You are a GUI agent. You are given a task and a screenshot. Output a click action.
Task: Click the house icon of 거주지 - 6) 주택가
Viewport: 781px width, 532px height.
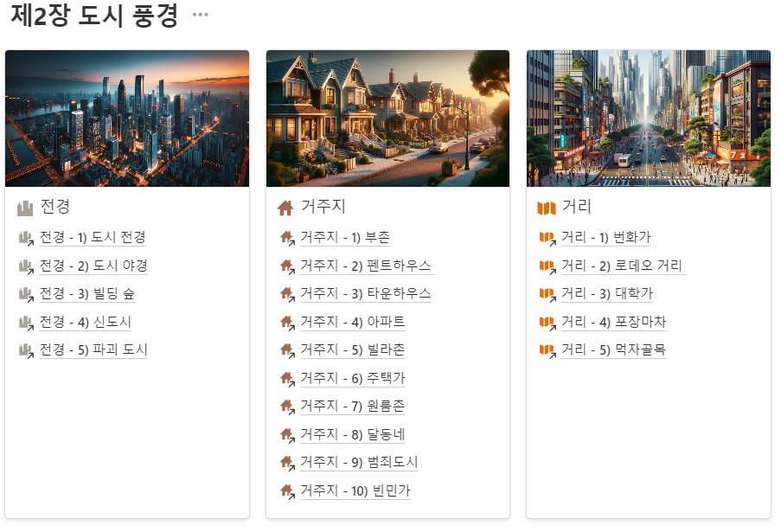click(x=287, y=379)
